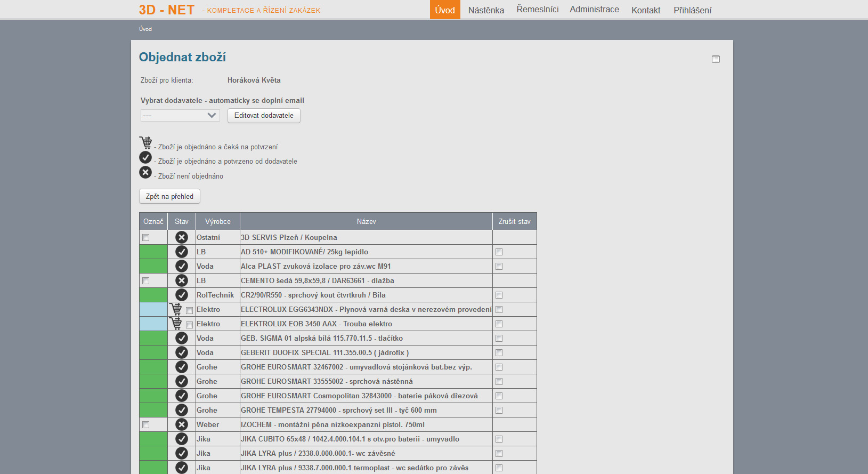Click the X status icon for CEMENTO šedá

tap(182, 280)
